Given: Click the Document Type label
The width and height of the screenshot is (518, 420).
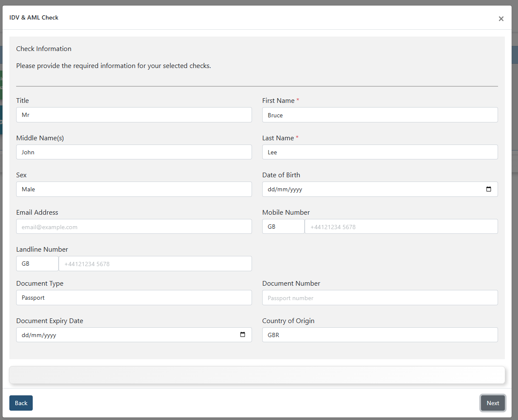Looking at the screenshot, I should (40, 283).
